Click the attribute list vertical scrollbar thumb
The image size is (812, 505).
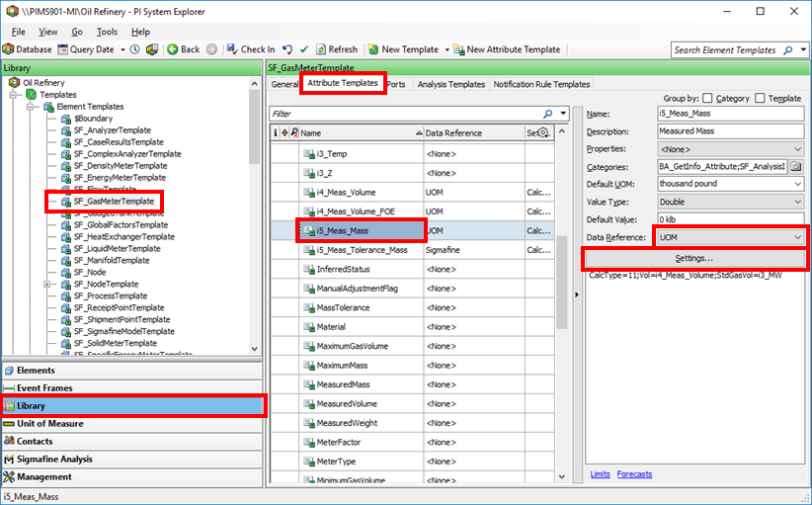[562, 283]
